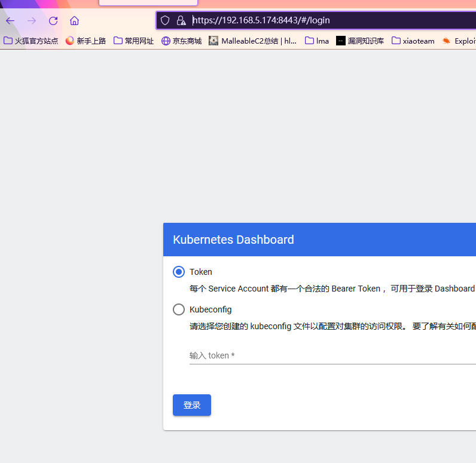Select the Kubeconfig radio button
476x463 pixels.
(179, 309)
